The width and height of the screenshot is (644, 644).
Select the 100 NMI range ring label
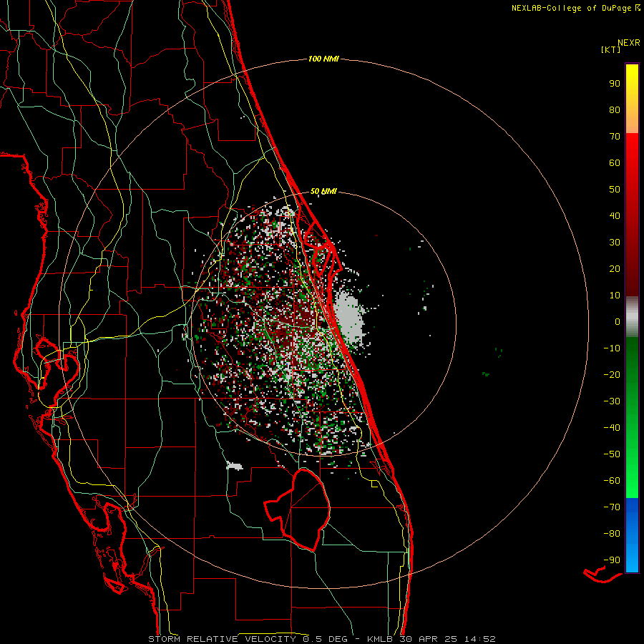[x=323, y=59]
